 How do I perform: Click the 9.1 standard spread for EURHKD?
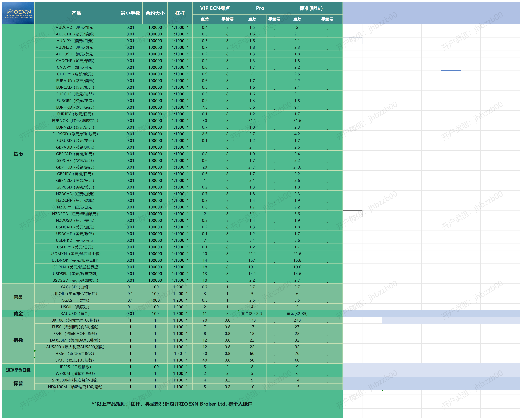(x=297, y=107)
